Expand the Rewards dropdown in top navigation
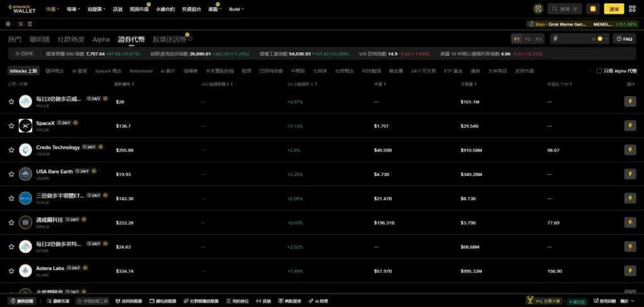 pos(215,9)
